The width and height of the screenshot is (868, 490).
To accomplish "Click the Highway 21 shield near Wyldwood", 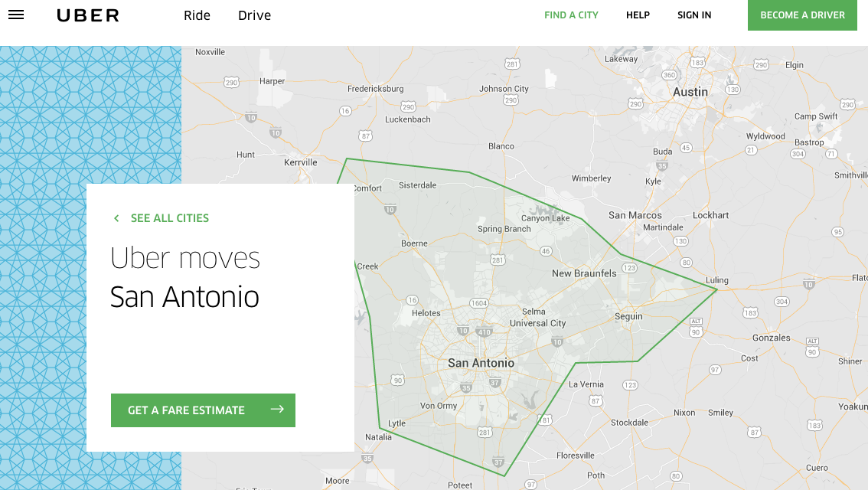I will [x=751, y=150].
